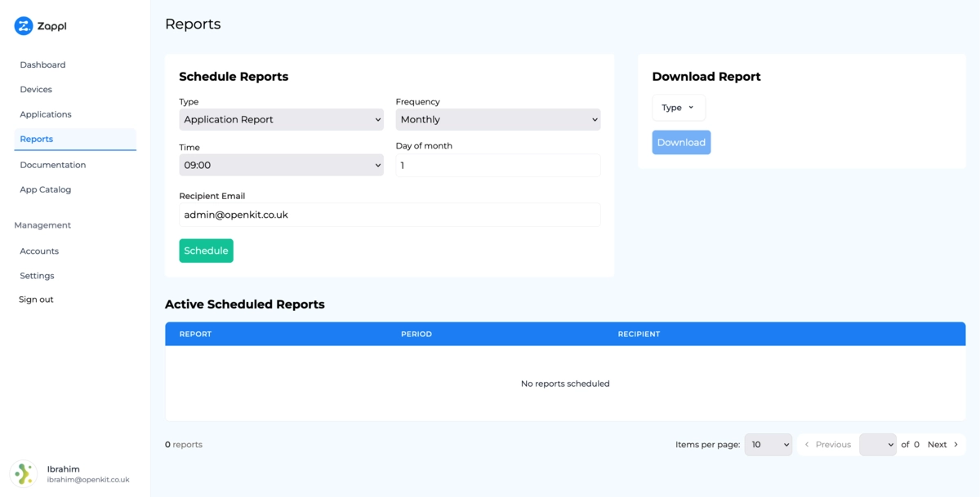
Task: Open the Frequency dropdown showing Monthly
Action: coord(497,119)
